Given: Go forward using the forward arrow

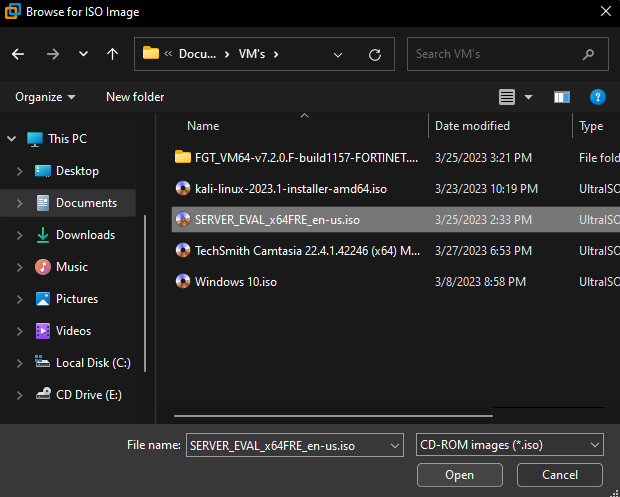Looking at the screenshot, I should tap(53, 54).
